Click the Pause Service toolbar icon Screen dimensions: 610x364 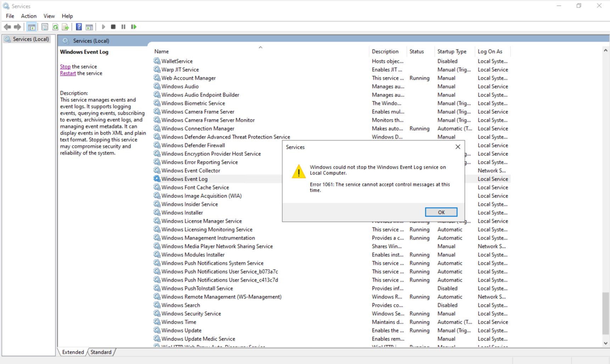pyautogui.click(x=123, y=27)
